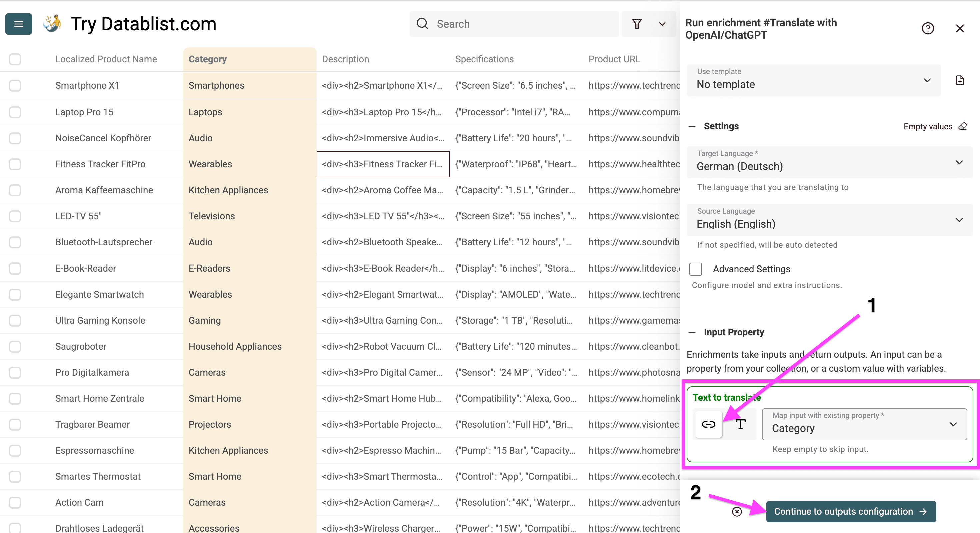
Task: Expand the Use template dropdown
Action: [813, 80]
